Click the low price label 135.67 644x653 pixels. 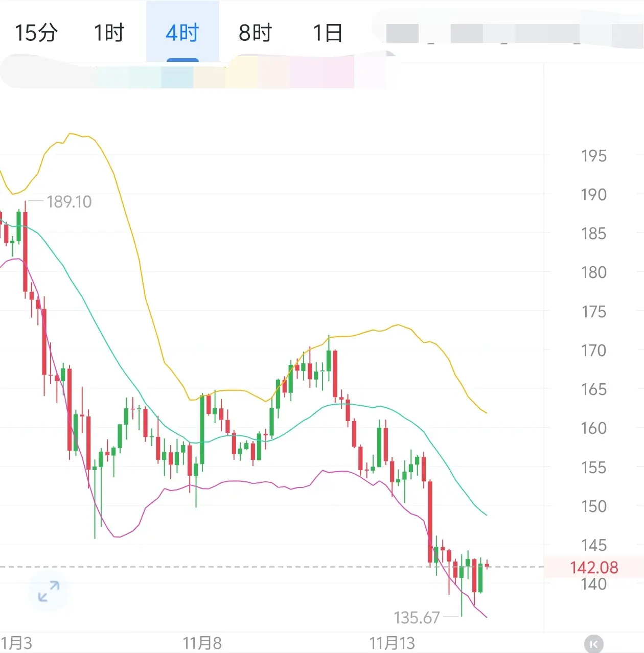(417, 618)
